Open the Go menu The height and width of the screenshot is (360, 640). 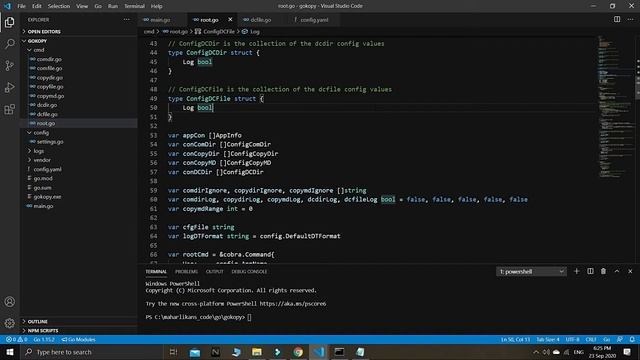98,6
